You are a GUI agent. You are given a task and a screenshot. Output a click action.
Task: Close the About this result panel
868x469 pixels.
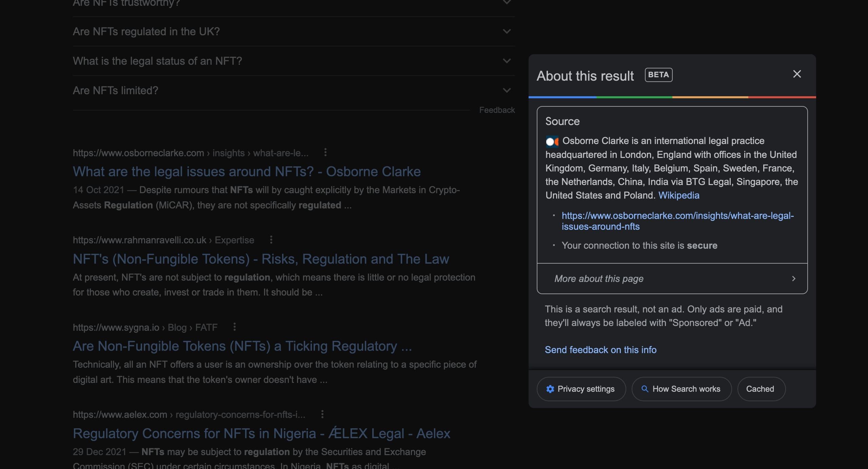pyautogui.click(x=797, y=74)
